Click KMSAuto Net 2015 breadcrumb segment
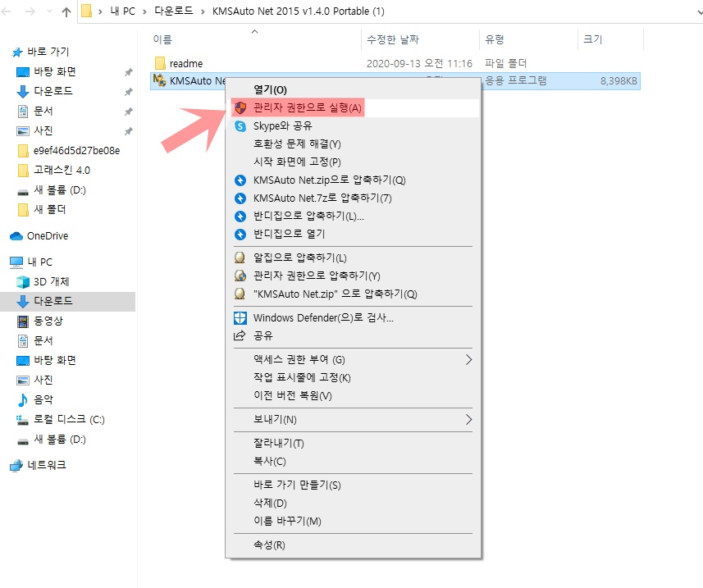This screenshot has height=588, width=703. click(x=298, y=11)
